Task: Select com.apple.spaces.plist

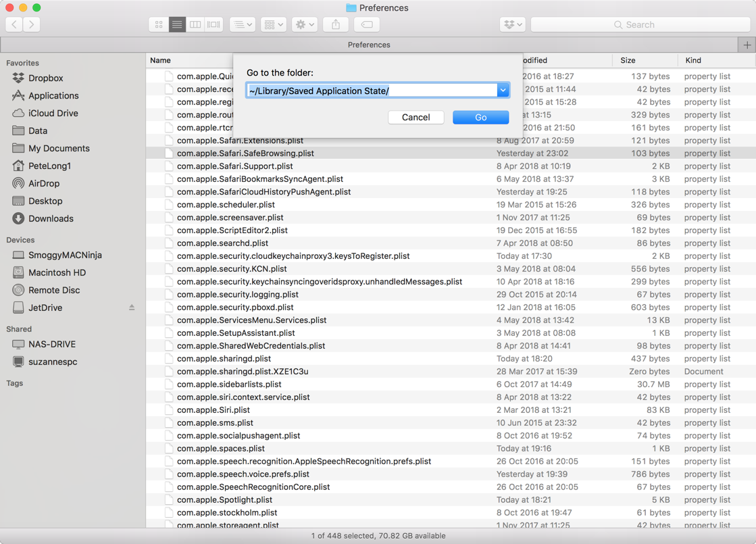Action: (x=451, y=449)
